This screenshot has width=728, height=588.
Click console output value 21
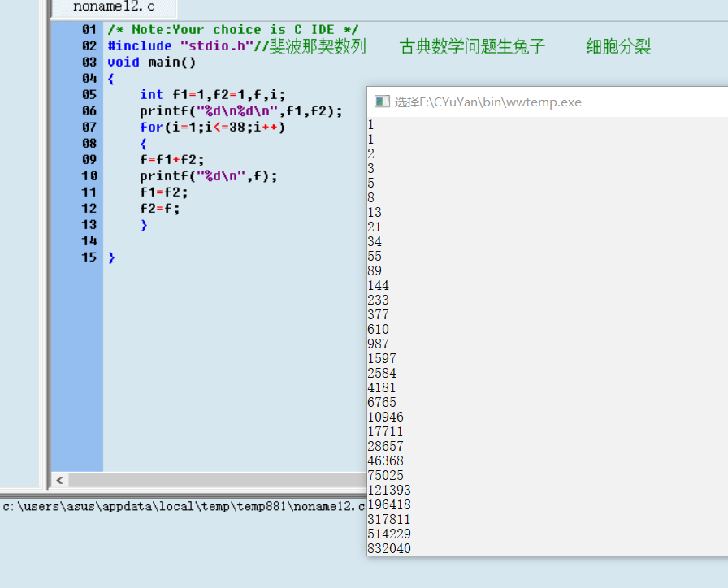[375, 227]
